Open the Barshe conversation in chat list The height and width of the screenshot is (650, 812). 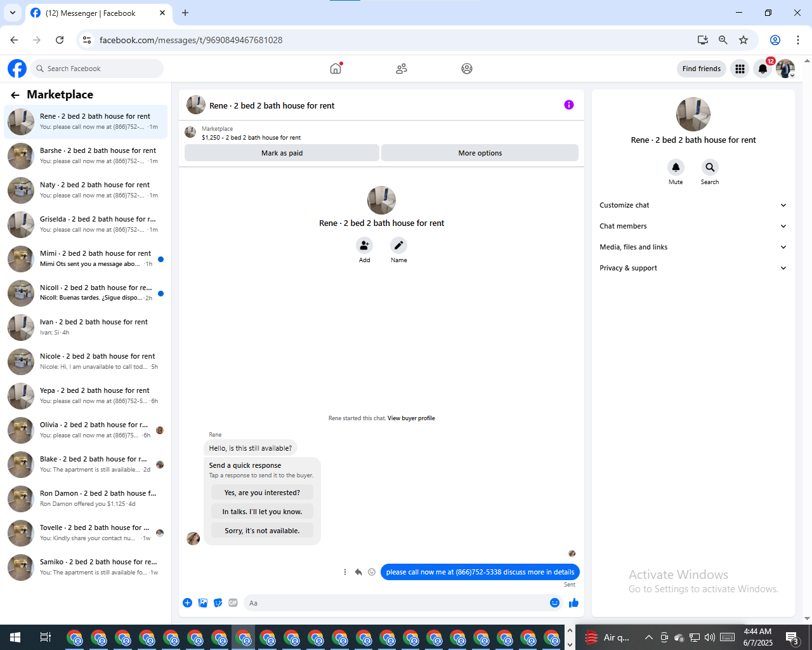tap(86, 156)
